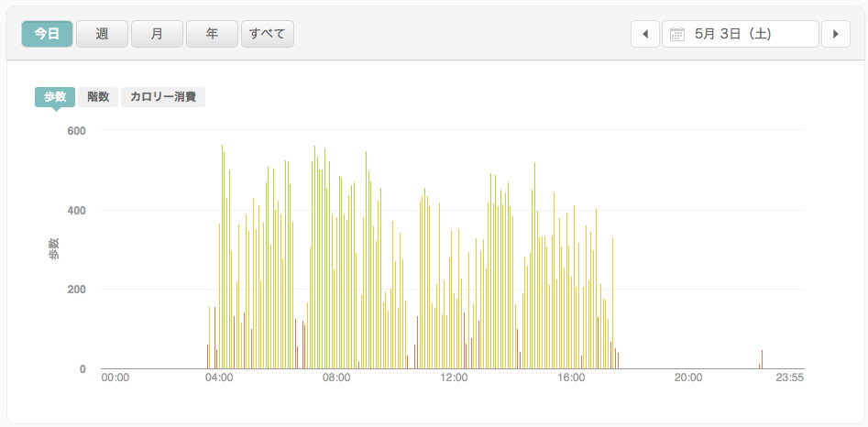Click the 400 y-axis label
Screen dimensions: 868x427
tap(76, 210)
